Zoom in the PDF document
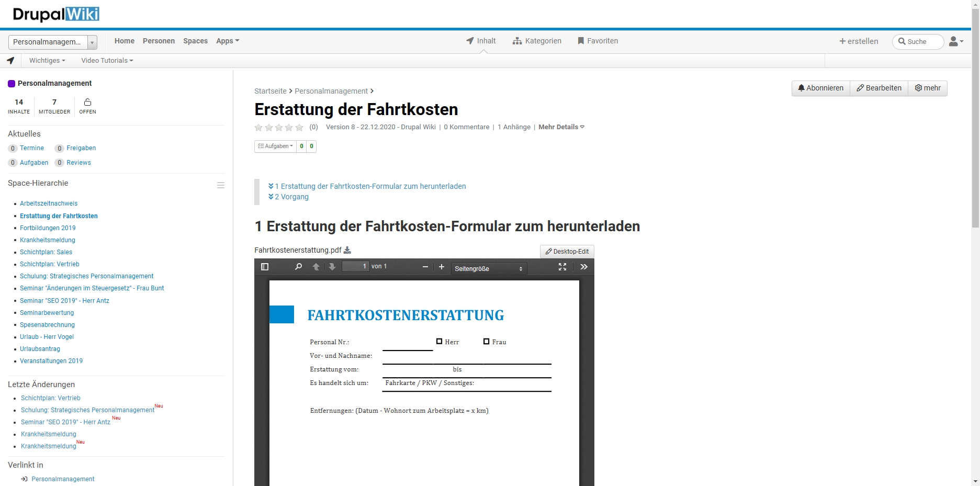Screen dimensions: 980x486 point(442,267)
